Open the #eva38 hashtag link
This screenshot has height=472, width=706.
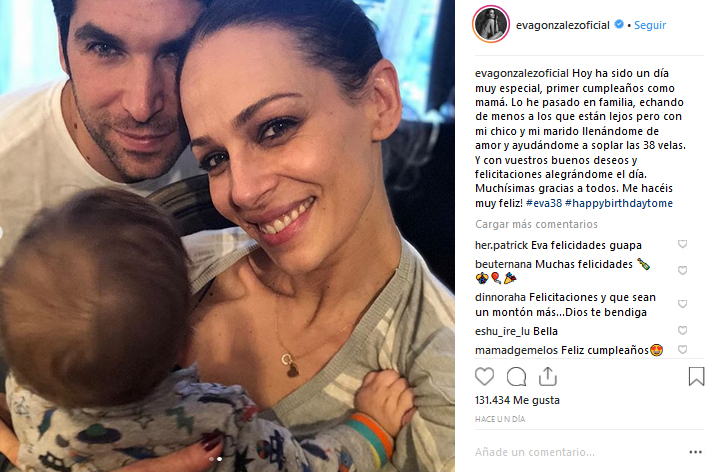(x=544, y=203)
